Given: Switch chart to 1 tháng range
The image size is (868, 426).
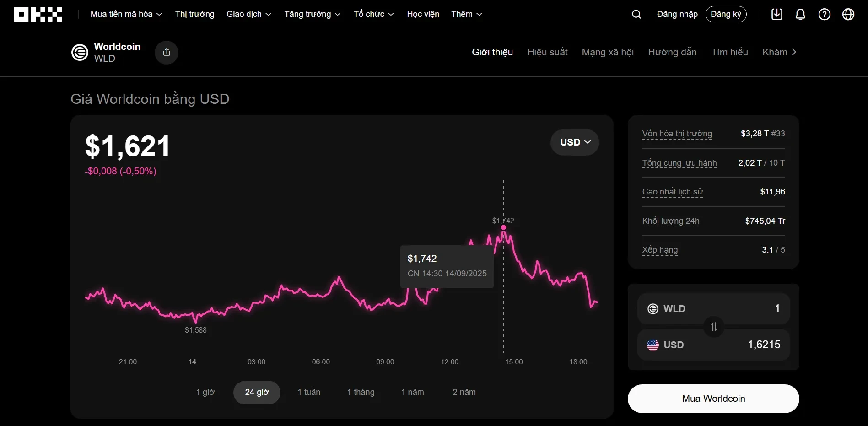Looking at the screenshot, I should 361,392.
